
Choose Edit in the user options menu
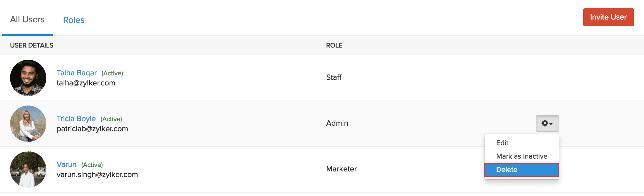(x=502, y=143)
